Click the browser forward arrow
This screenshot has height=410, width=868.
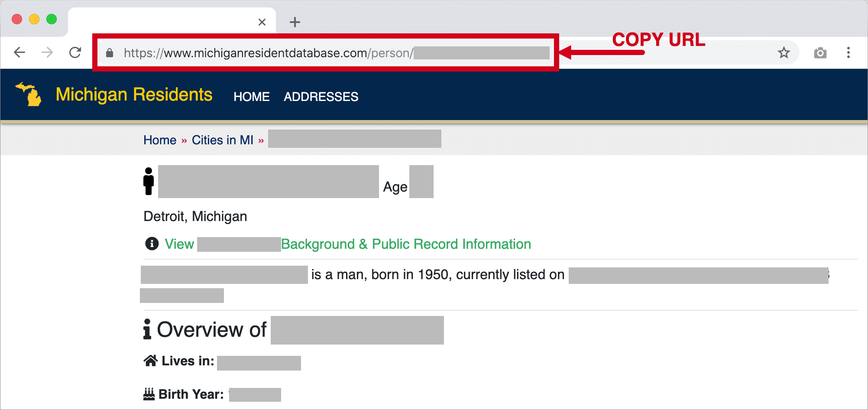click(47, 53)
